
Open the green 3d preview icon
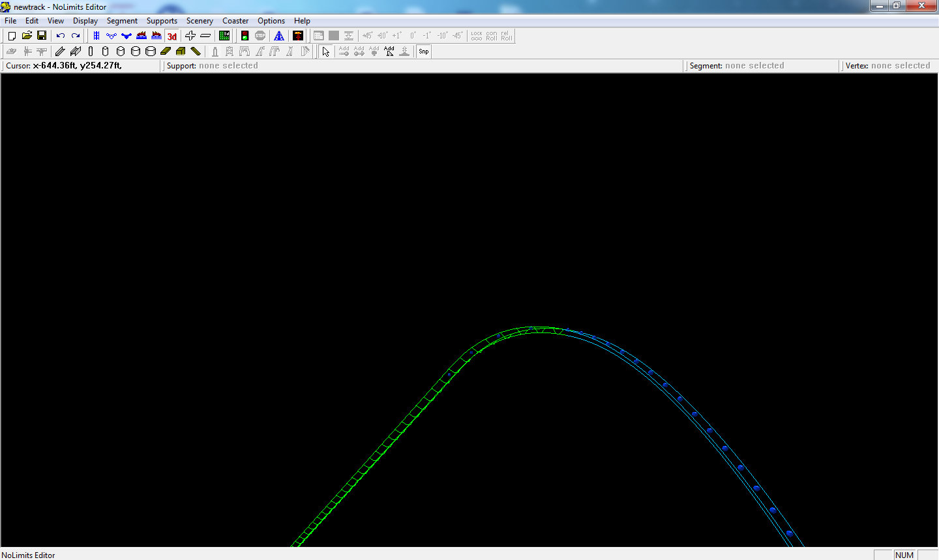(x=224, y=36)
